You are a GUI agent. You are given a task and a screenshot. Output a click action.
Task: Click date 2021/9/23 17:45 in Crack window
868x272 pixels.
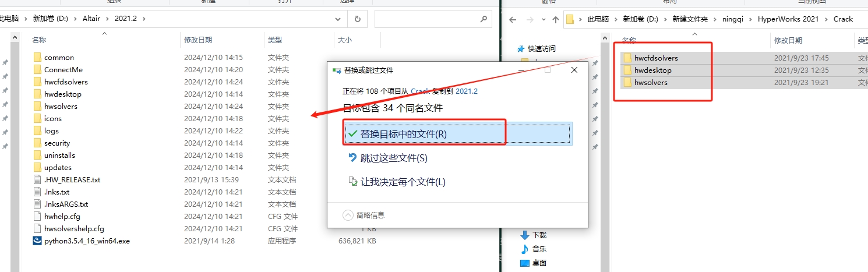click(801, 58)
